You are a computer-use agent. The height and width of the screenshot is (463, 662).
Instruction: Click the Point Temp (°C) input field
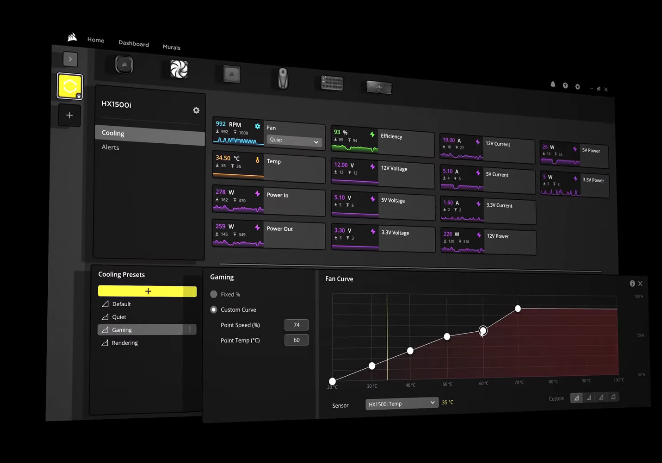coord(296,340)
